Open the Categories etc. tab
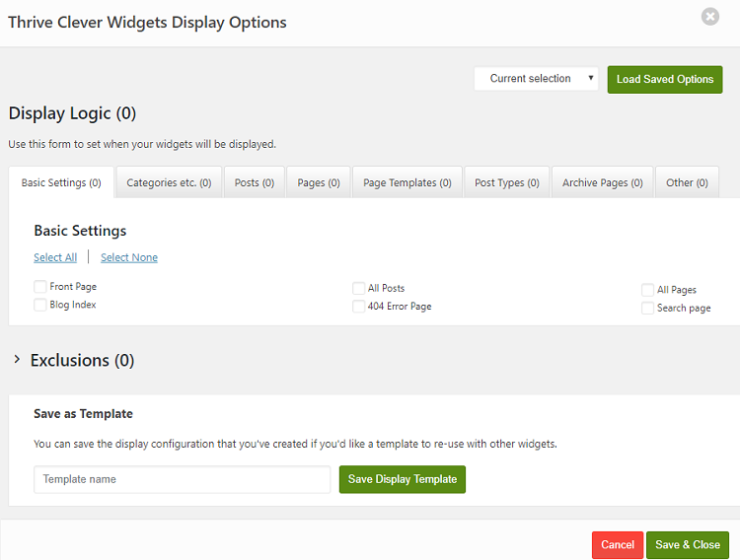 pyautogui.click(x=169, y=182)
